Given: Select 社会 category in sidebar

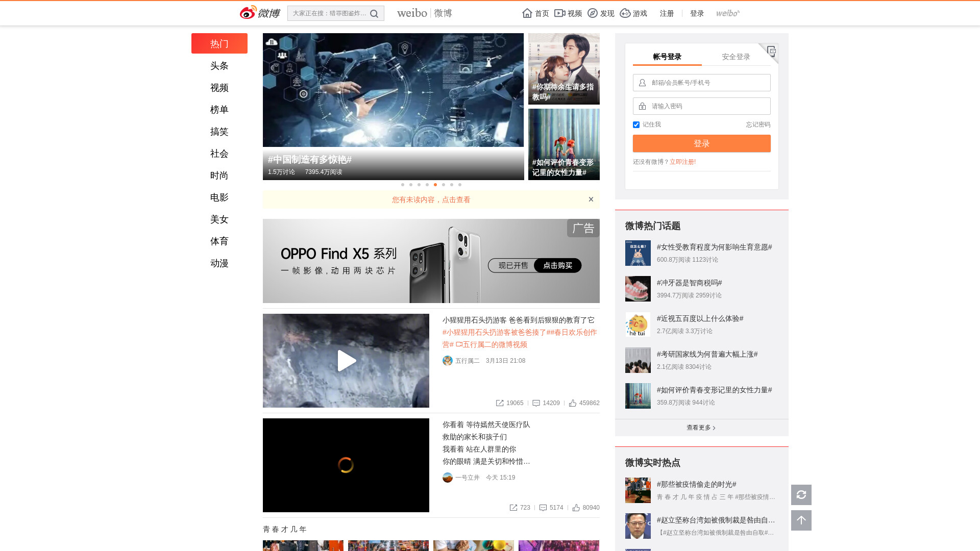Looking at the screenshot, I should tap(219, 154).
